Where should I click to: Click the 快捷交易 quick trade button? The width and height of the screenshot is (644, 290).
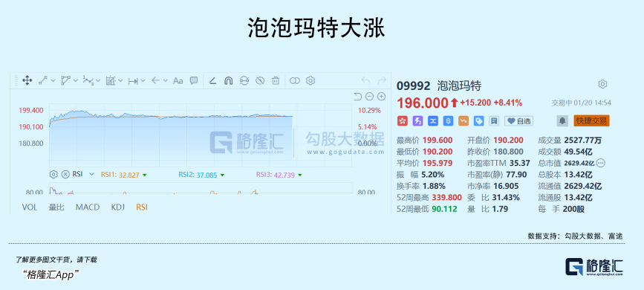tap(591, 121)
